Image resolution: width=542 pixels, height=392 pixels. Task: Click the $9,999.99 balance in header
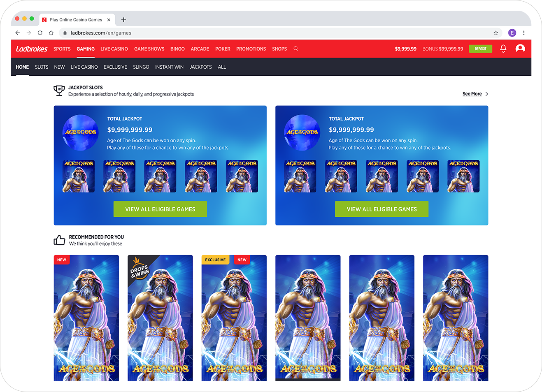pyautogui.click(x=405, y=49)
